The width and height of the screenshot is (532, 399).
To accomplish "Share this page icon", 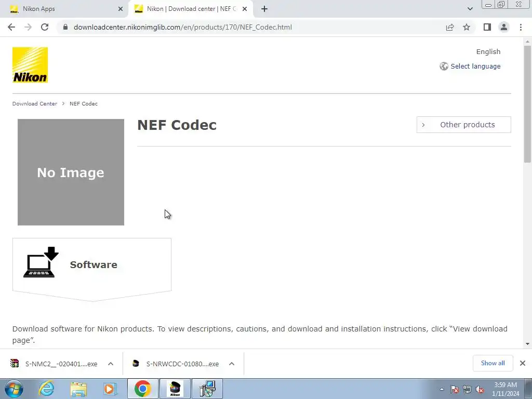I will [x=450, y=27].
